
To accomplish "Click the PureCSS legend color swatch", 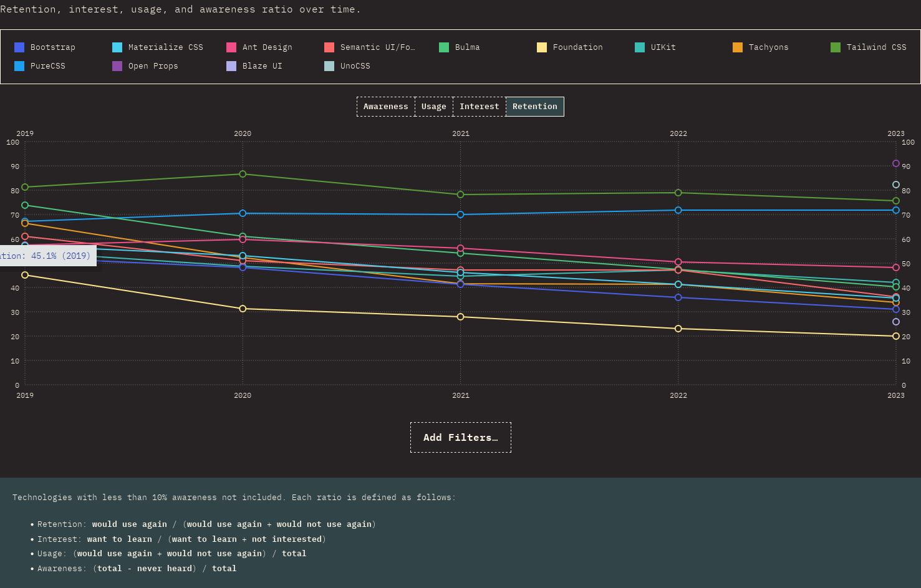I will pos(19,66).
